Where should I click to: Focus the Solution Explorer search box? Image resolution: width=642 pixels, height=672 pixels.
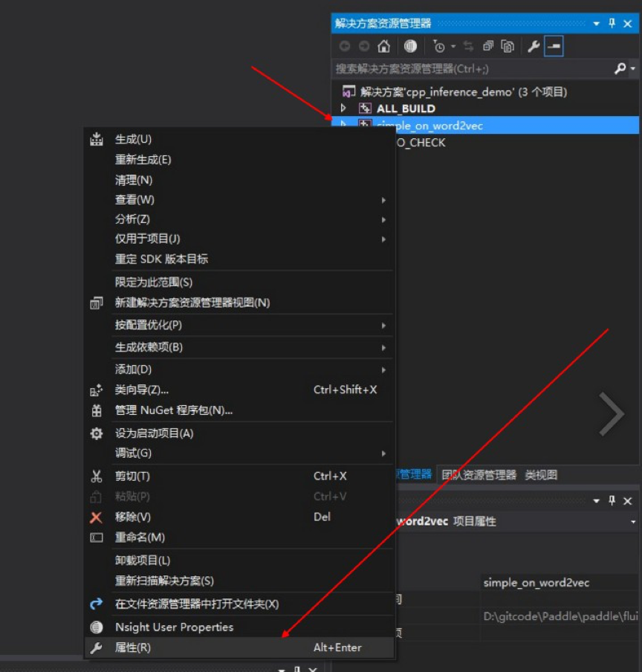pos(473,68)
